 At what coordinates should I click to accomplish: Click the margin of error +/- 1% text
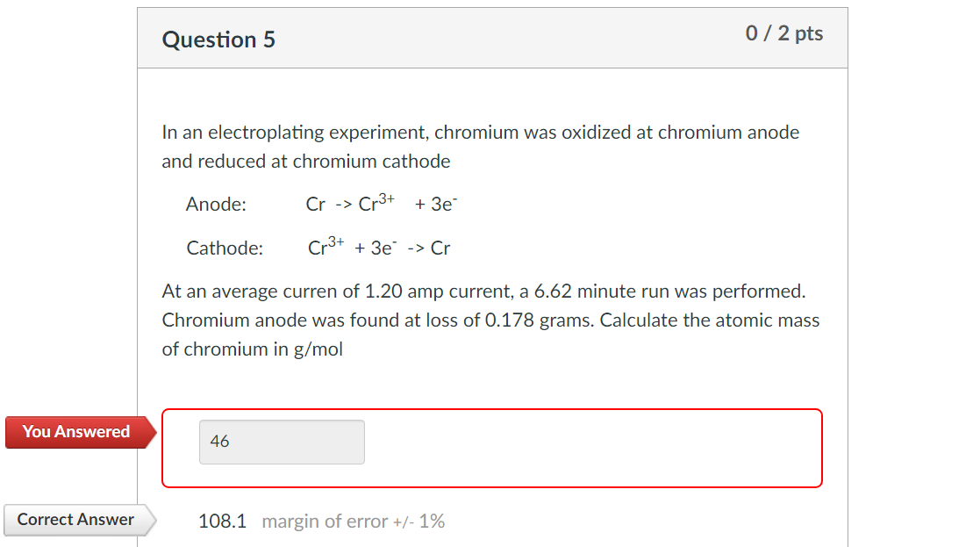[x=352, y=521]
